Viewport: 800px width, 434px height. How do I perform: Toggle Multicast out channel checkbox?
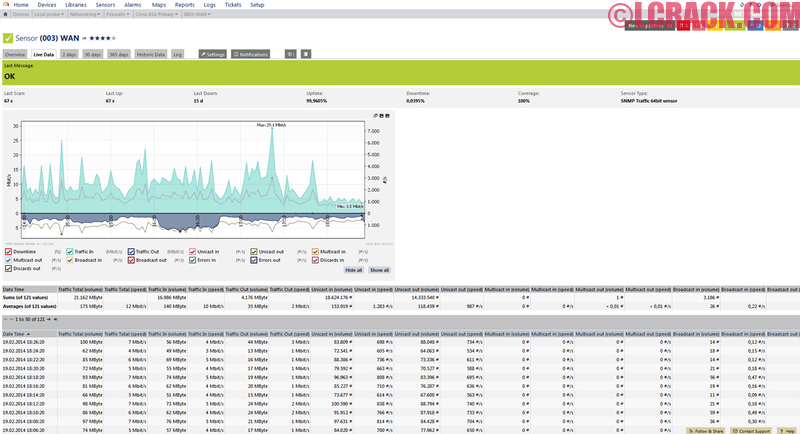(9, 260)
